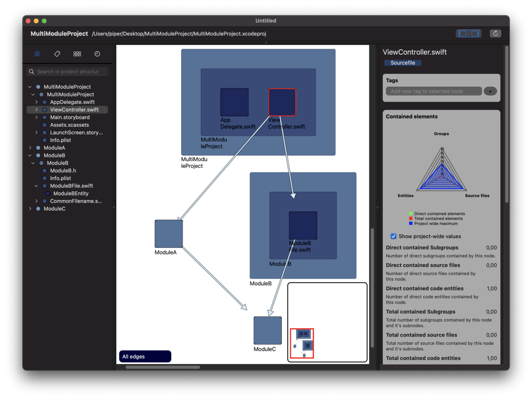The width and height of the screenshot is (532, 400).
Task: Collapse the top-level MultiModuleProject tree node
Action: (x=30, y=87)
